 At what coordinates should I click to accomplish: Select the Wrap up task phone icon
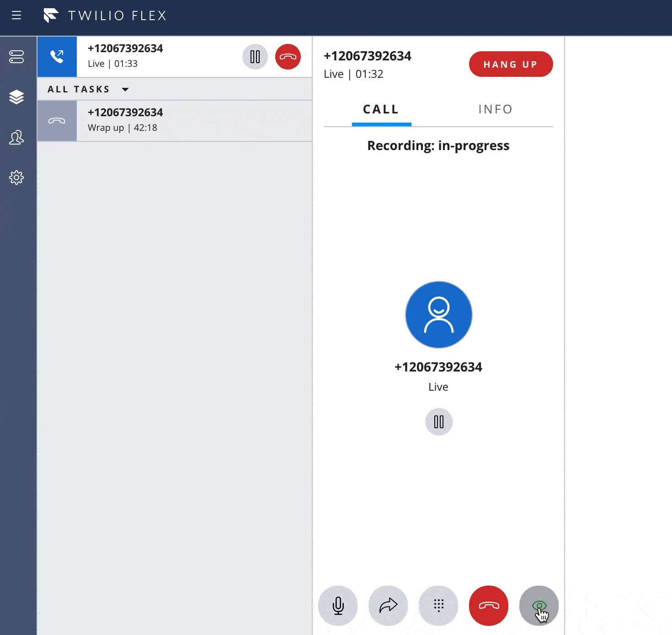[57, 121]
